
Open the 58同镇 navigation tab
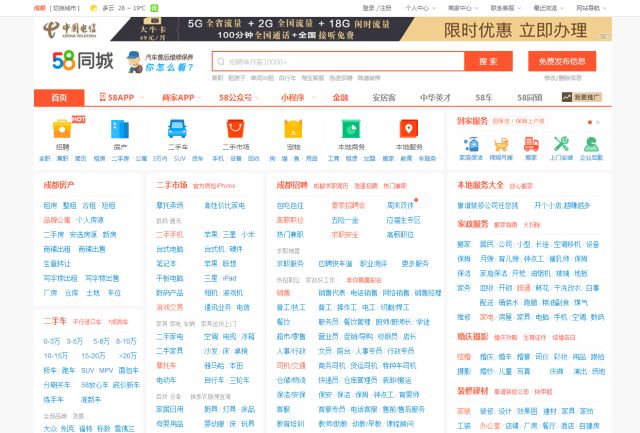tap(530, 98)
